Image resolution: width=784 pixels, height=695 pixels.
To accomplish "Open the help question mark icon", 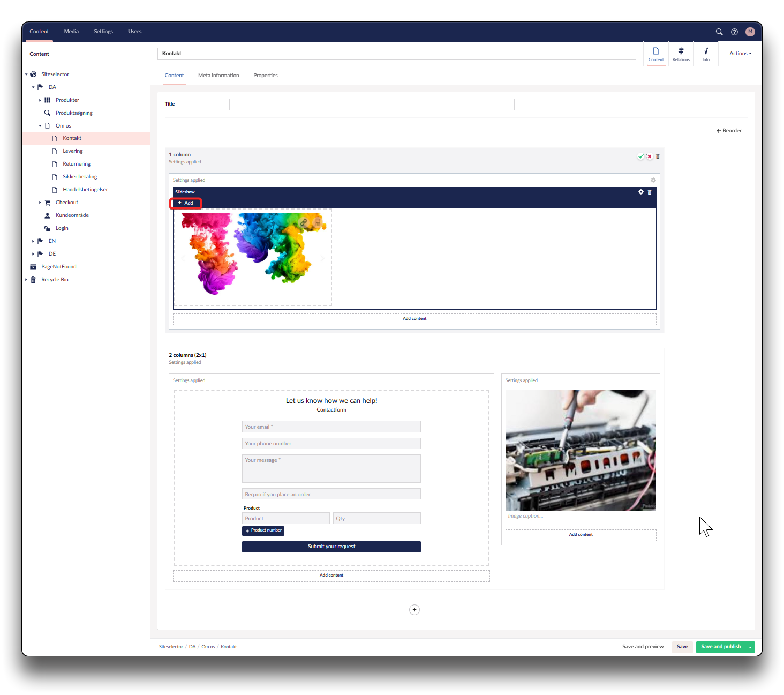I will click(x=734, y=32).
